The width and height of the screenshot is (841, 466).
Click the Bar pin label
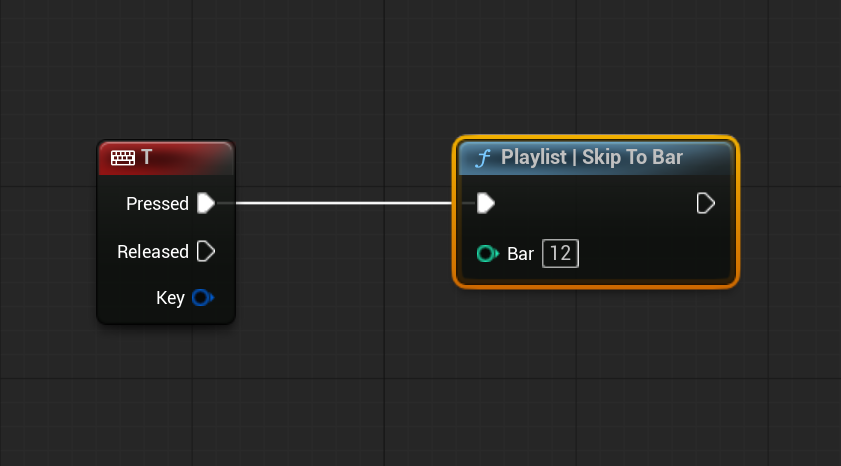tap(520, 254)
